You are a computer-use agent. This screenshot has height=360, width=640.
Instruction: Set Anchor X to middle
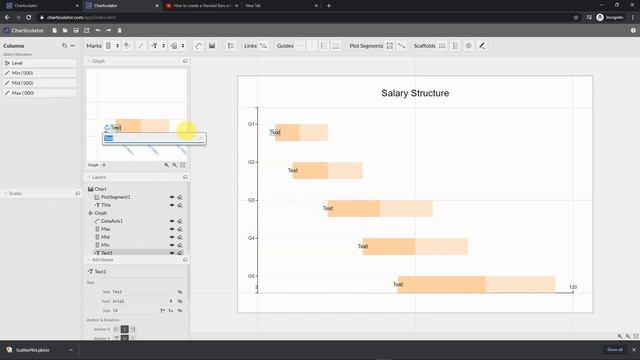(124, 329)
